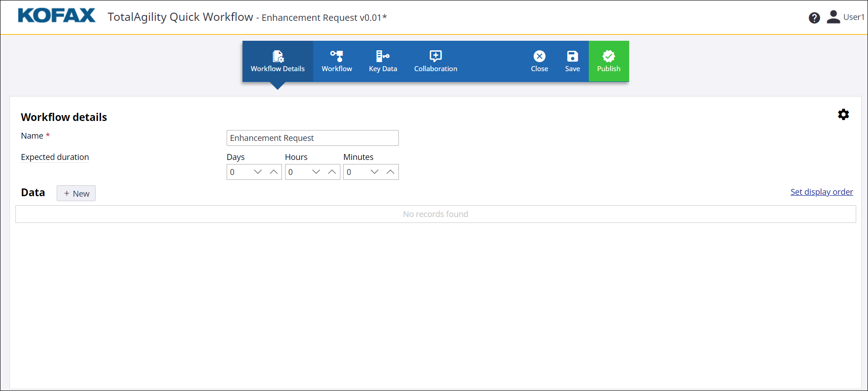The image size is (868, 391).
Task: Switch to the Workflow tab
Action: 337,61
